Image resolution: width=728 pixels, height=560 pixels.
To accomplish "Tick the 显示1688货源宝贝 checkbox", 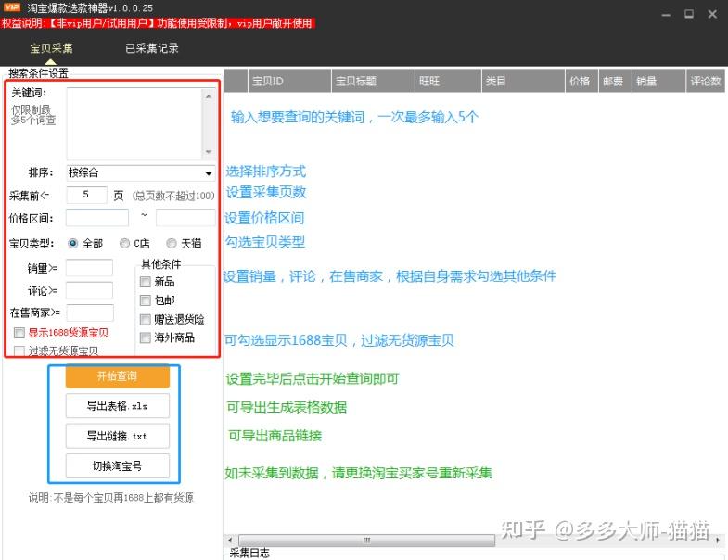I will coord(19,333).
